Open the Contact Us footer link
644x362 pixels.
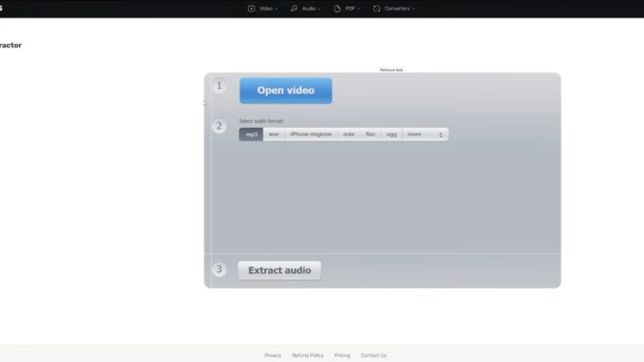coord(374,356)
